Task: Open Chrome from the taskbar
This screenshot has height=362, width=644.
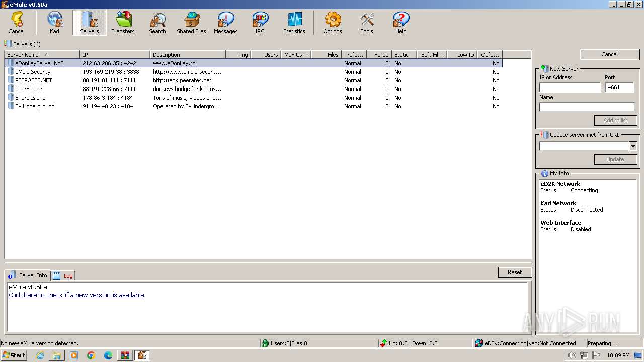Action: pos(91,355)
